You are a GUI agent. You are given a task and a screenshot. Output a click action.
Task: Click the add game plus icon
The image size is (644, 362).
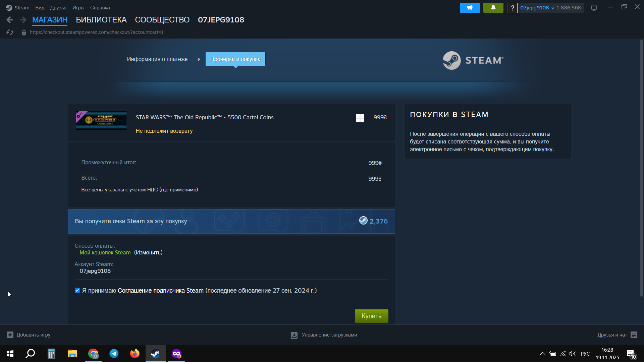tap(10, 335)
